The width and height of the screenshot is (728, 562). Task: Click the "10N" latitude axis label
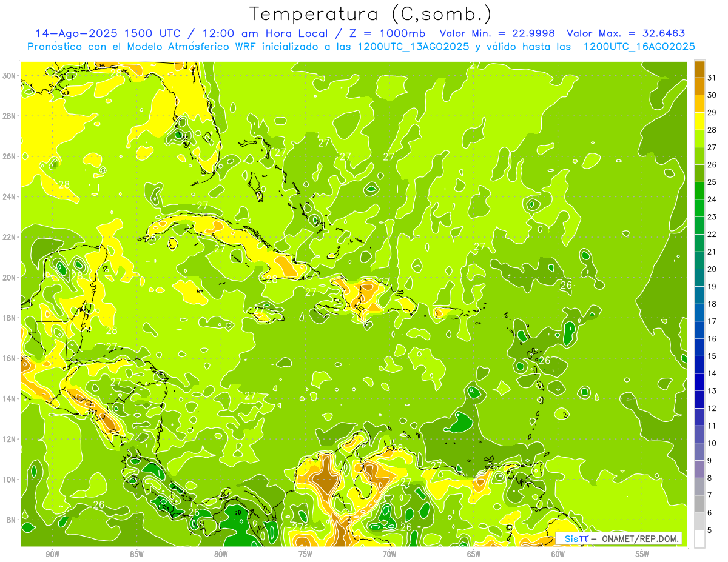(x=10, y=479)
